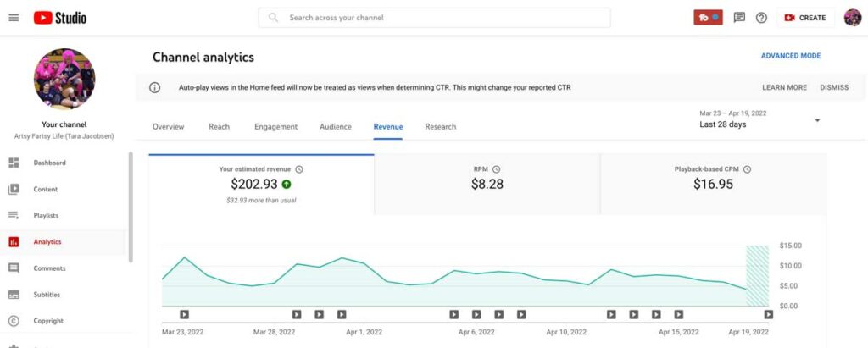Open ADVANCED MODE link
The width and height of the screenshot is (868, 348).
791,56
